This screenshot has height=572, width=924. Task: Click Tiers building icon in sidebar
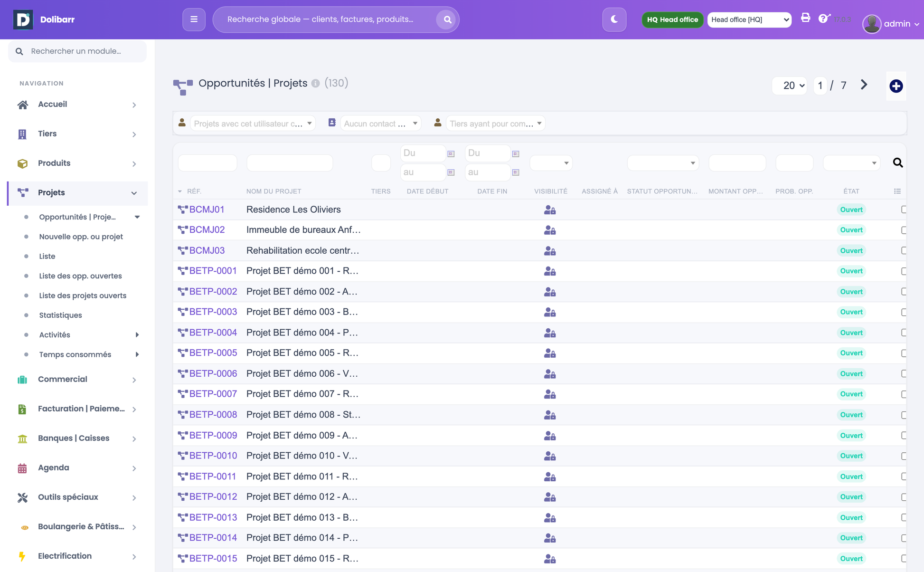[22, 134]
